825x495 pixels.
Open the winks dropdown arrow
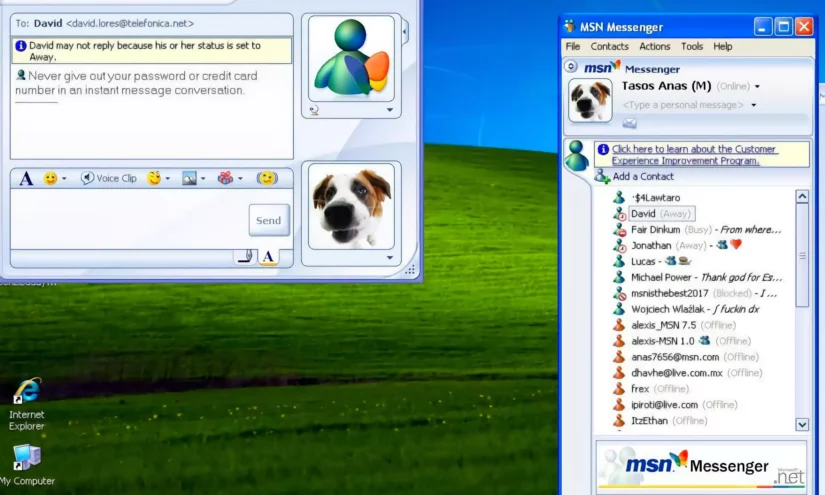click(168, 179)
